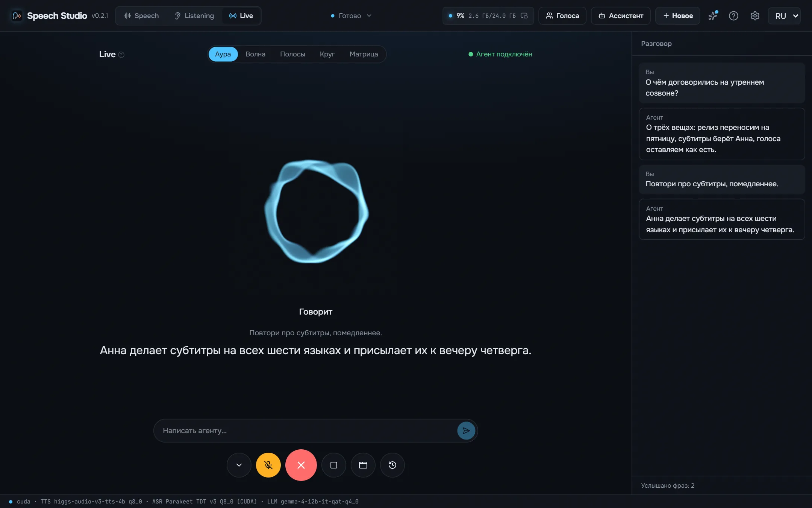Select the Live tab
The image size is (812, 508).
click(241, 16)
